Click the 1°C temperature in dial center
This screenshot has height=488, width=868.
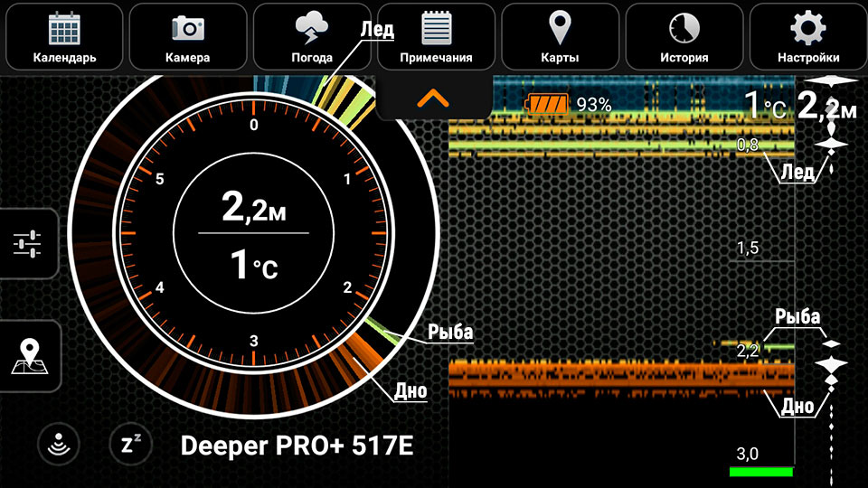pyautogui.click(x=253, y=266)
